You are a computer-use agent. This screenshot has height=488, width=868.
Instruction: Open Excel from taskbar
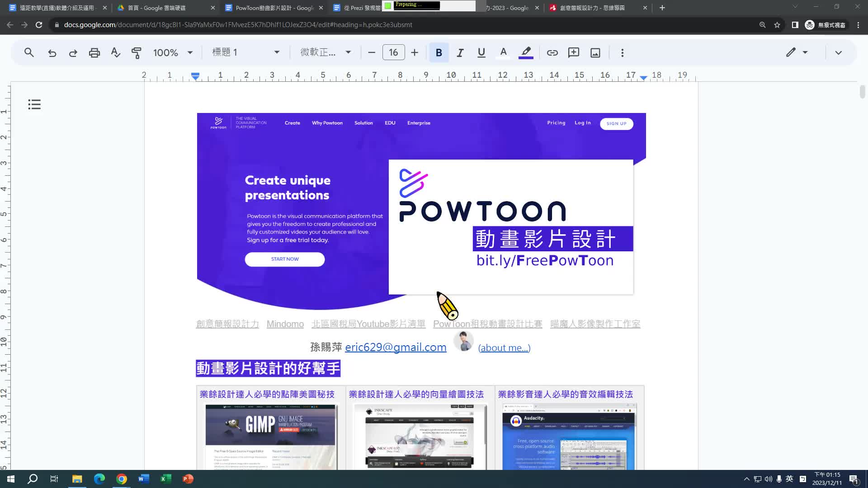(166, 479)
